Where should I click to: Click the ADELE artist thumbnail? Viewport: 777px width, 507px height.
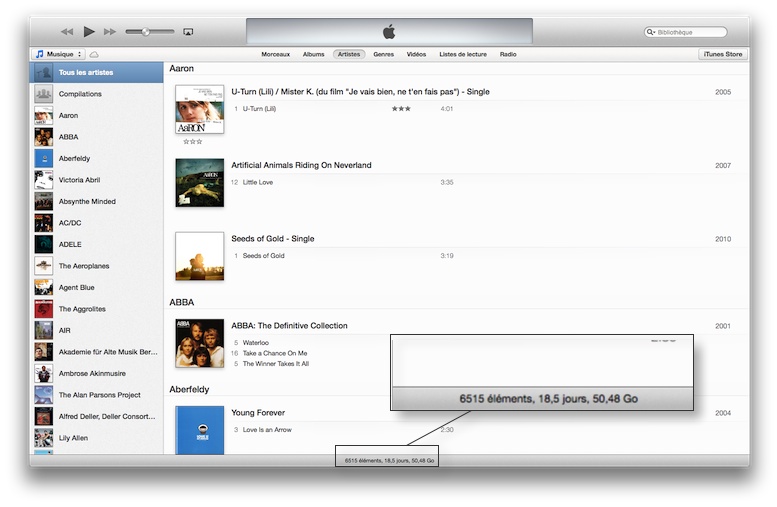[44, 244]
